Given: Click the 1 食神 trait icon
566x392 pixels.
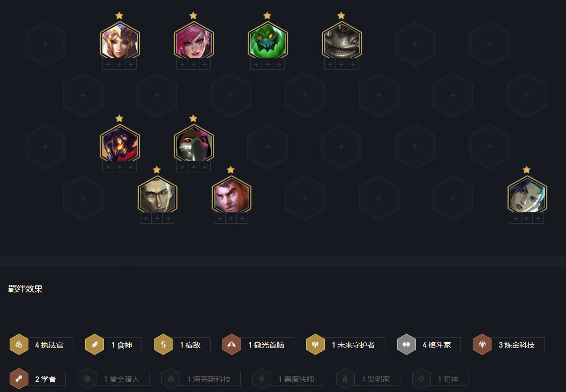Looking at the screenshot, I should pos(94,344).
